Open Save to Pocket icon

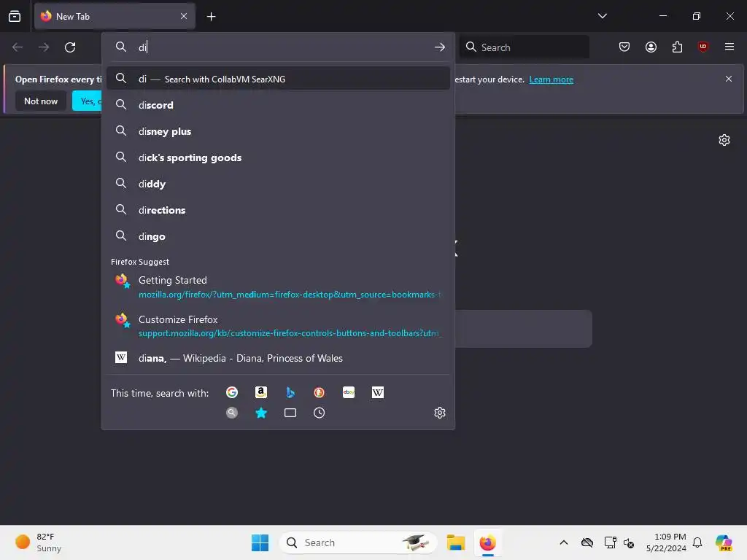click(x=624, y=47)
